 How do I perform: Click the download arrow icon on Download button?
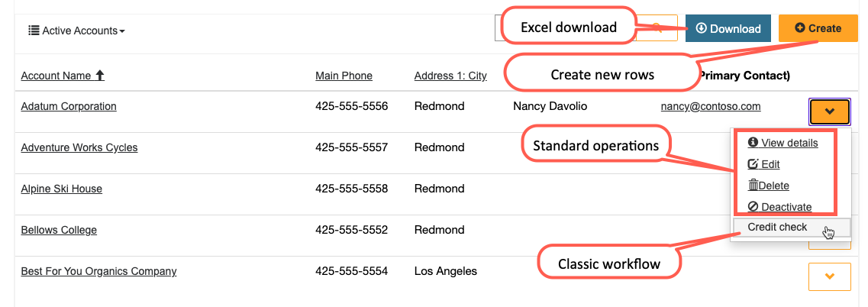point(702,27)
